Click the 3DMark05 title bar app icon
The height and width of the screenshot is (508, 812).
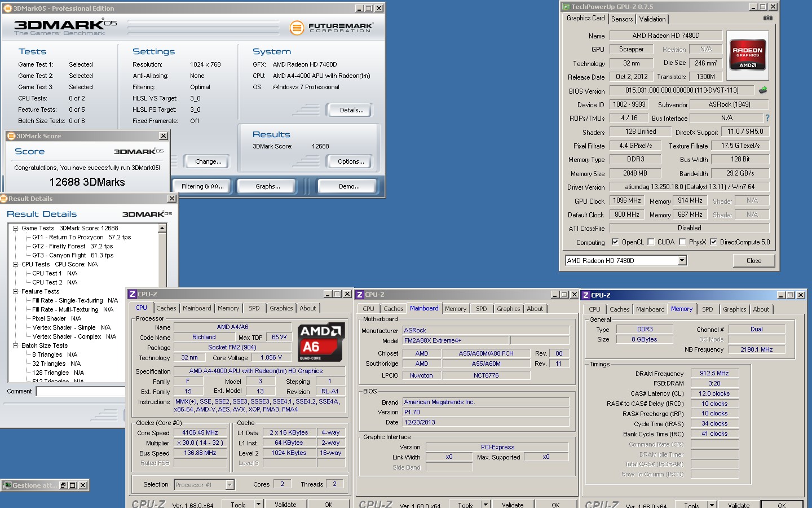(8, 8)
